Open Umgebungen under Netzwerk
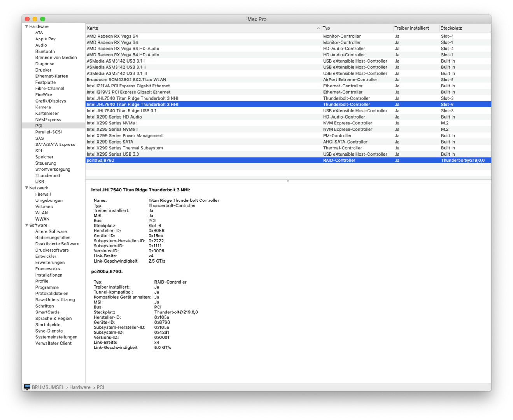513x420 pixels. click(x=49, y=201)
